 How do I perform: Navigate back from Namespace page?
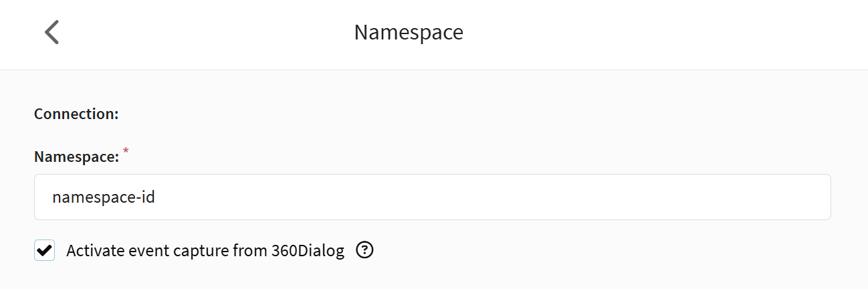click(51, 32)
